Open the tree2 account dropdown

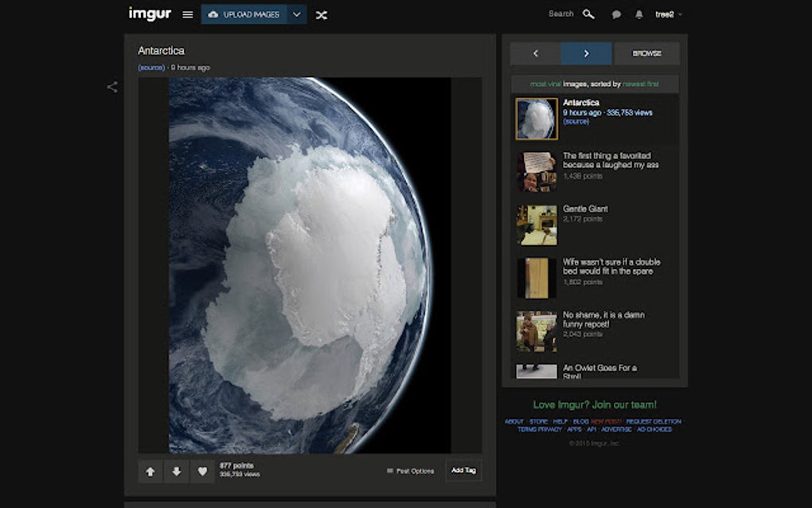[669, 14]
